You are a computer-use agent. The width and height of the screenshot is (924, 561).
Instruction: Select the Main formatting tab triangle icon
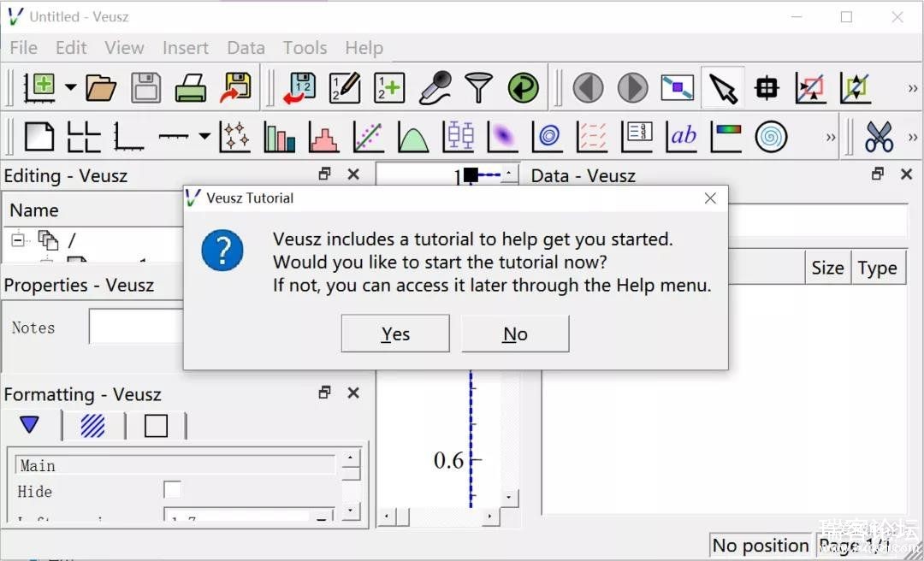(29, 424)
